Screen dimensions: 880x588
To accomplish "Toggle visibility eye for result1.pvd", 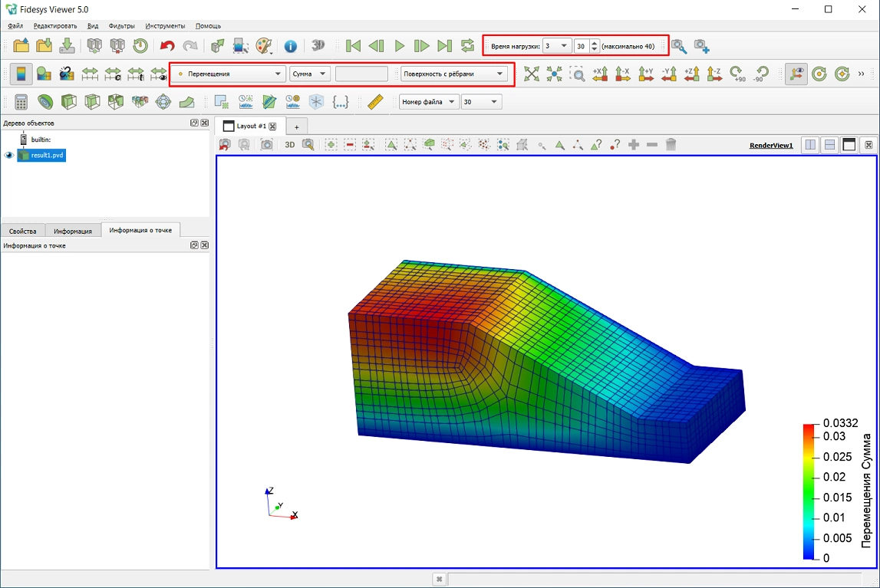I will pos(9,156).
